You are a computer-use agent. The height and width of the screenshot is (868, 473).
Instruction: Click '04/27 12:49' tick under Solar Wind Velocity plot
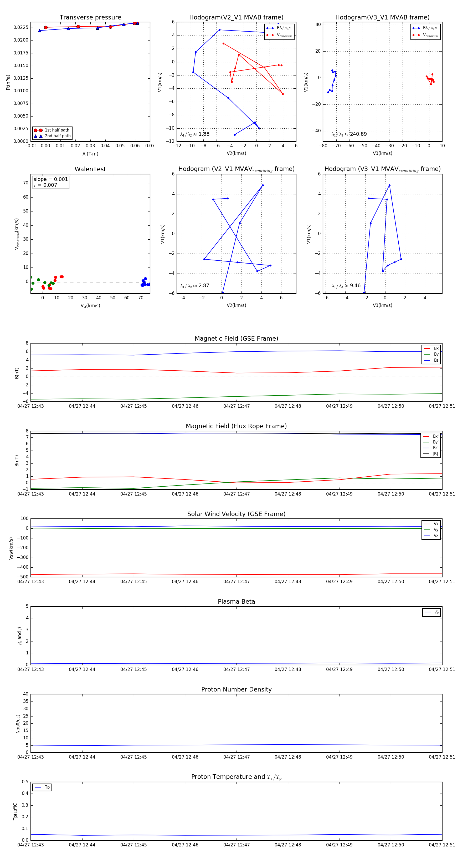[x=339, y=582]
